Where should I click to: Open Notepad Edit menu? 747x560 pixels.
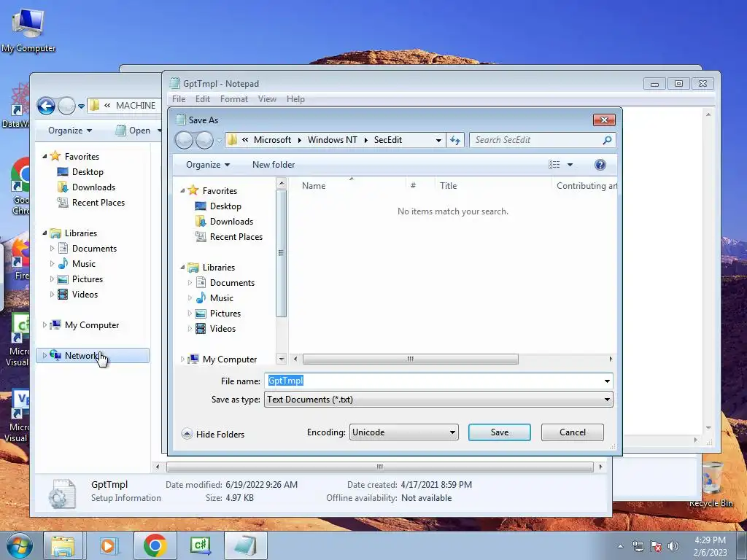click(203, 99)
